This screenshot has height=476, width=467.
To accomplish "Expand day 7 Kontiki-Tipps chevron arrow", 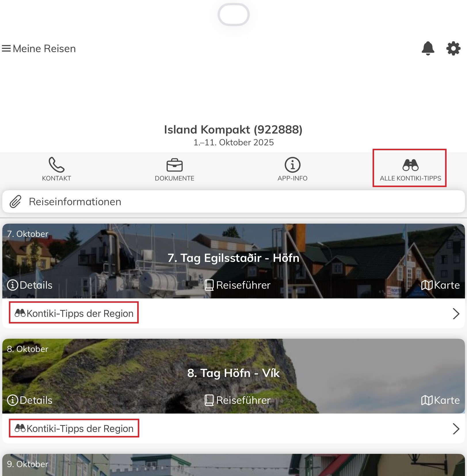I will point(456,314).
